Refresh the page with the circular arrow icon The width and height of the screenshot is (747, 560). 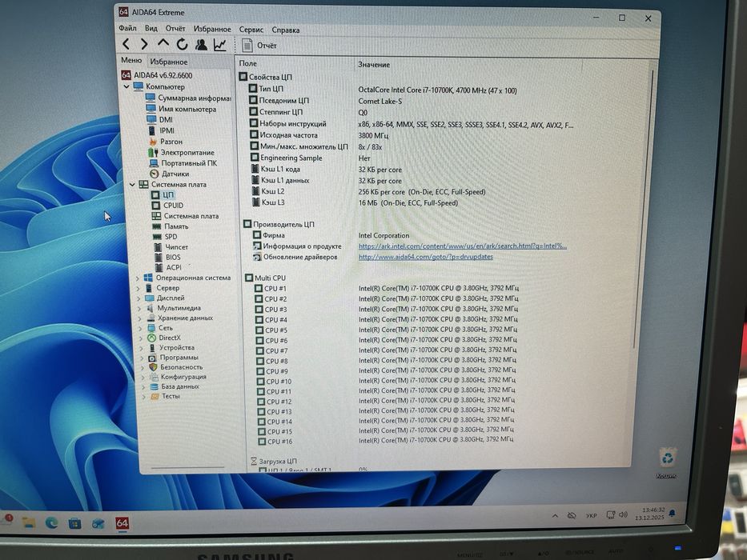coord(182,45)
